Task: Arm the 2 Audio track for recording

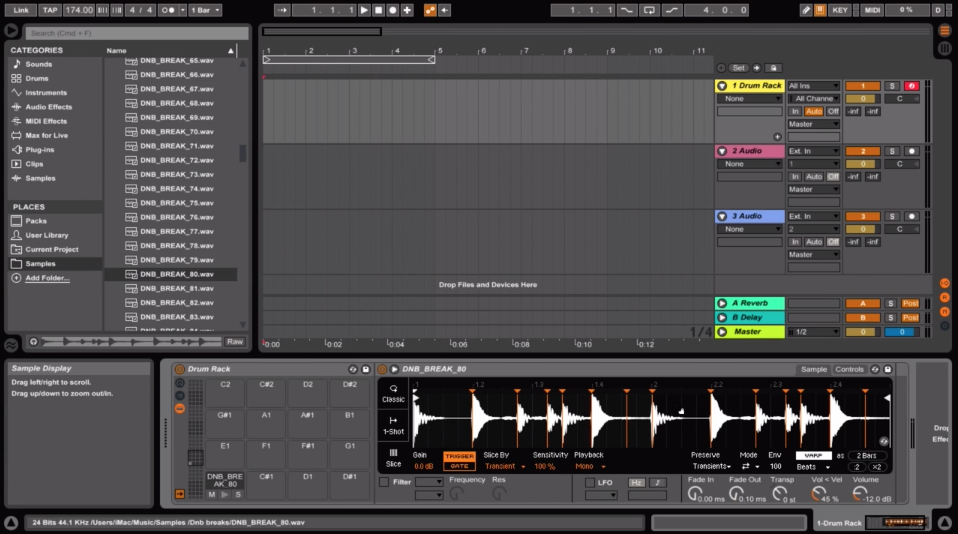Action: 912,151
